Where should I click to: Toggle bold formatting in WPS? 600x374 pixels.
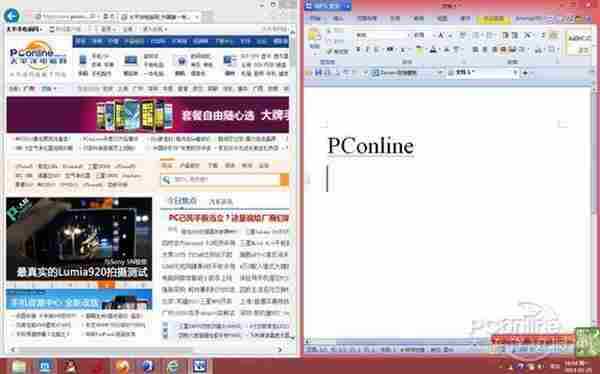[x=359, y=49]
